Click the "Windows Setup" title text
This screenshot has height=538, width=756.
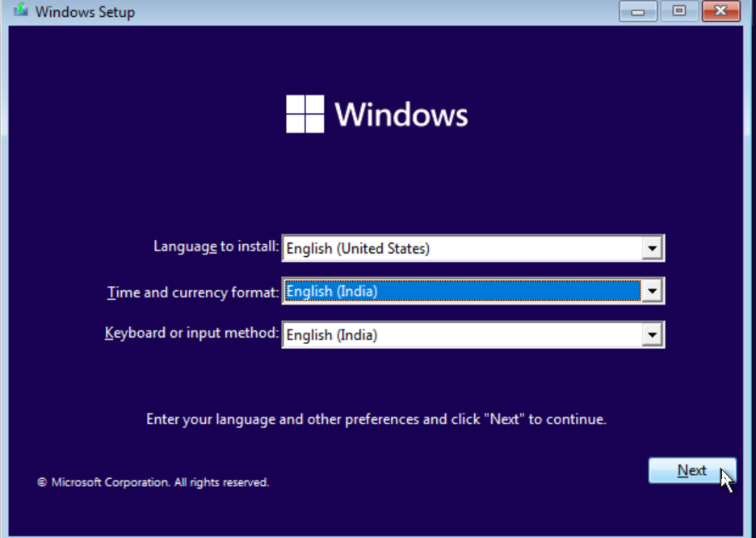tap(85, 11)
